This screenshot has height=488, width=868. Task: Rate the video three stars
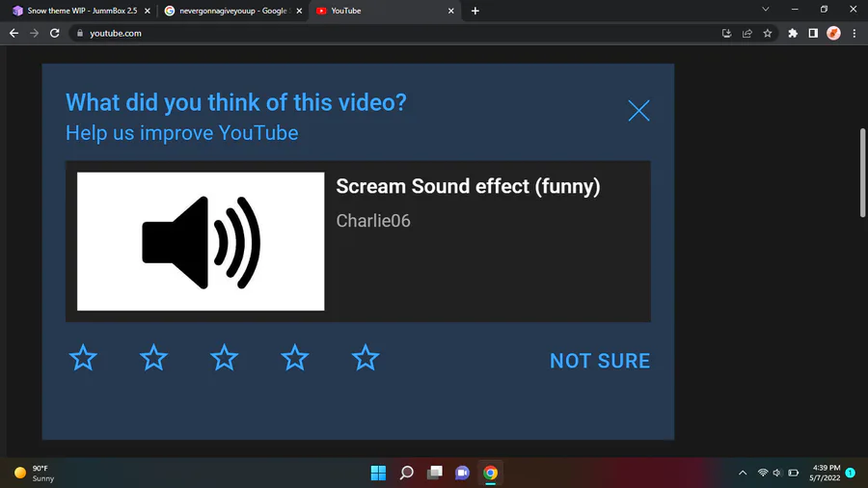[x=224, y=358]
